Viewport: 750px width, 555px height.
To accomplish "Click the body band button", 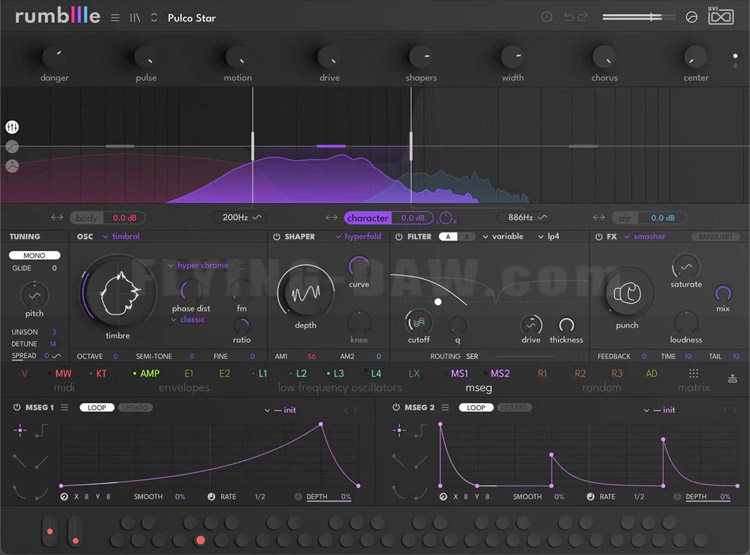I will tap(87, 218).
